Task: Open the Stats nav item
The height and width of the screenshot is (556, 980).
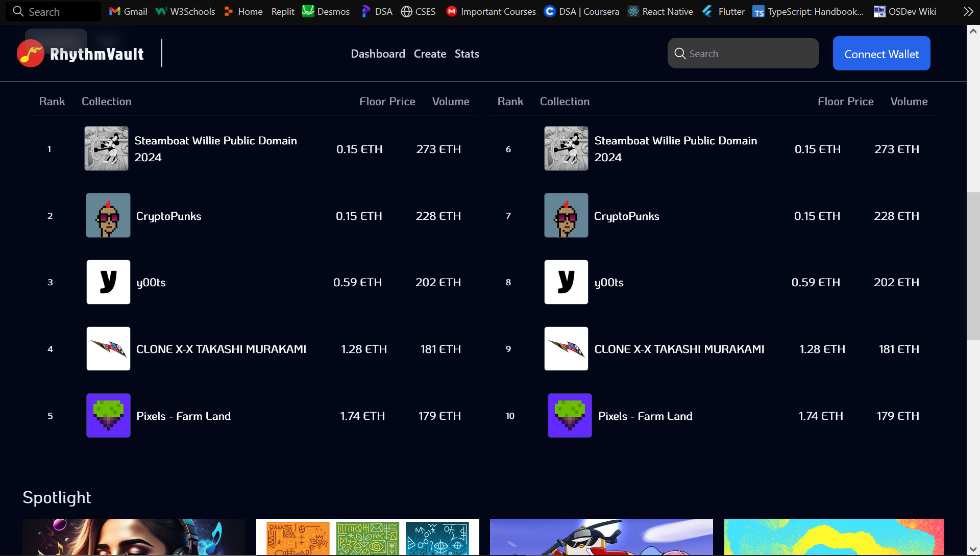Action: pyautogui.click(x=467, y=54)
